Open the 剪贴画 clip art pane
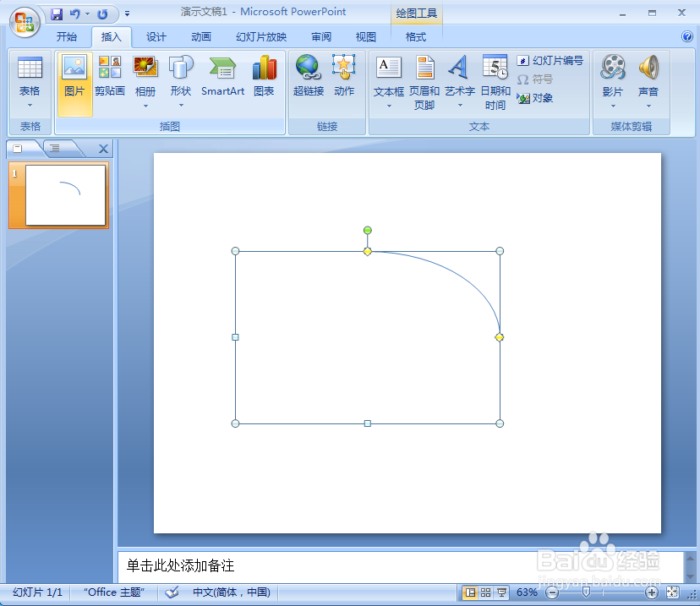700x606 pixels. [x=110, y=76]
